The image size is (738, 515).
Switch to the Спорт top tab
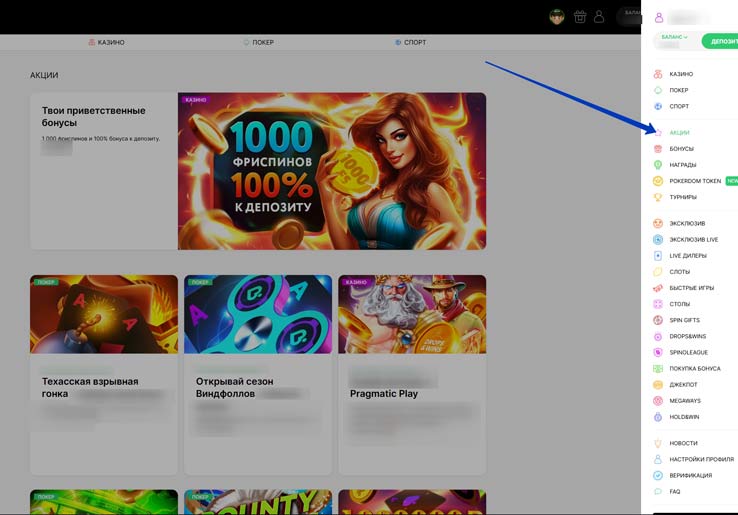pyautogui.click(x=411, y=42)
